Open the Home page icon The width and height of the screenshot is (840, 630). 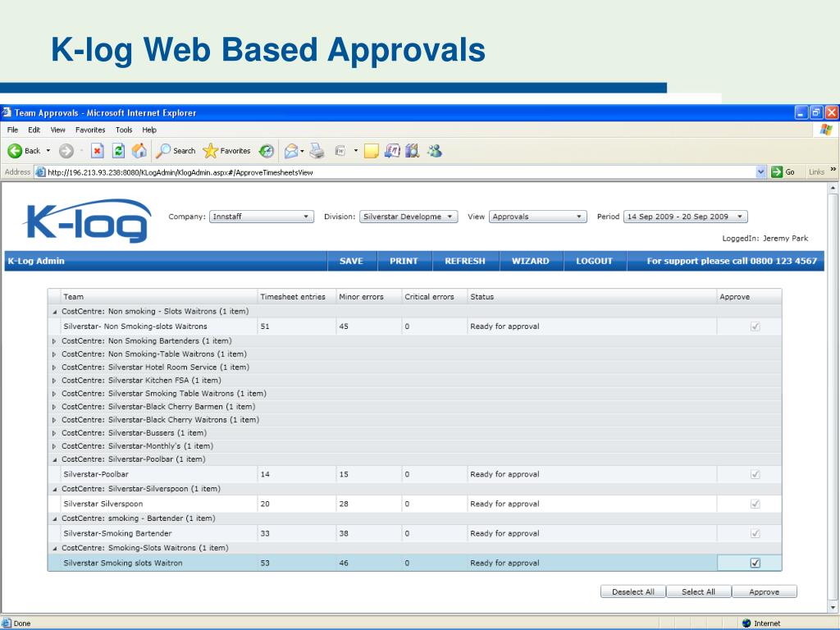tap(139, 151)
